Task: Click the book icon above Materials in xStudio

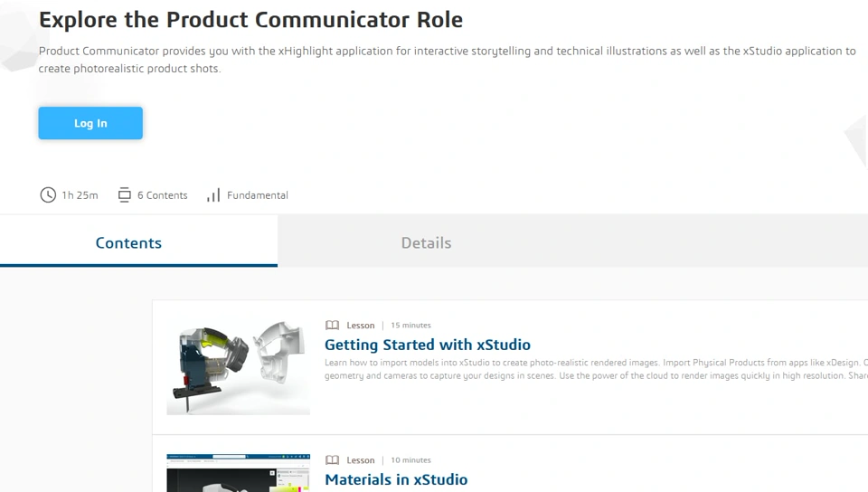Action: (x=332, y=460)
